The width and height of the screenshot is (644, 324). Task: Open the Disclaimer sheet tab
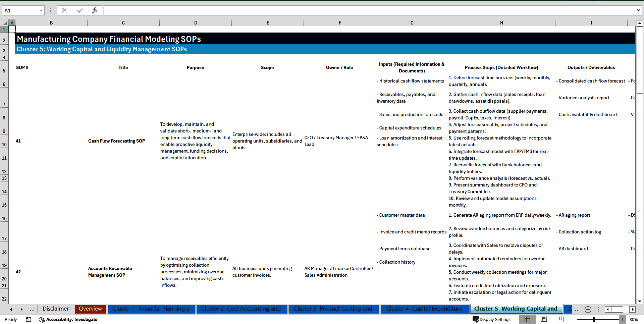click(55, 309)
